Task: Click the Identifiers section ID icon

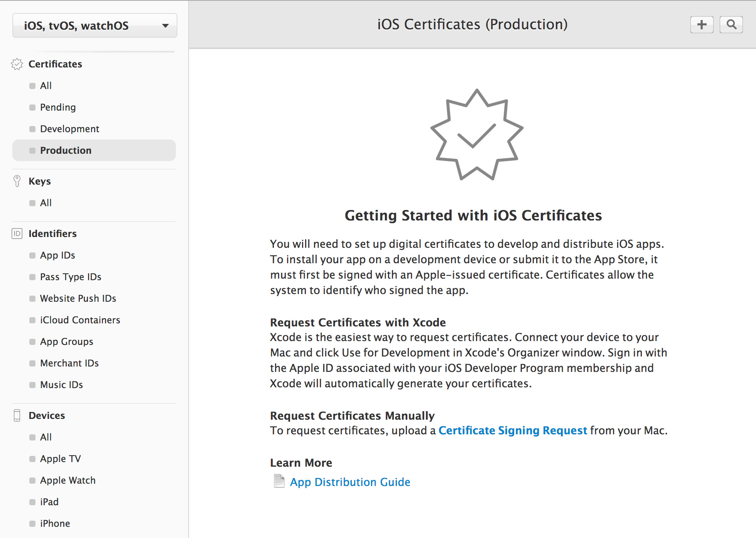Action: pyautogui.click(x=17, y=234)
